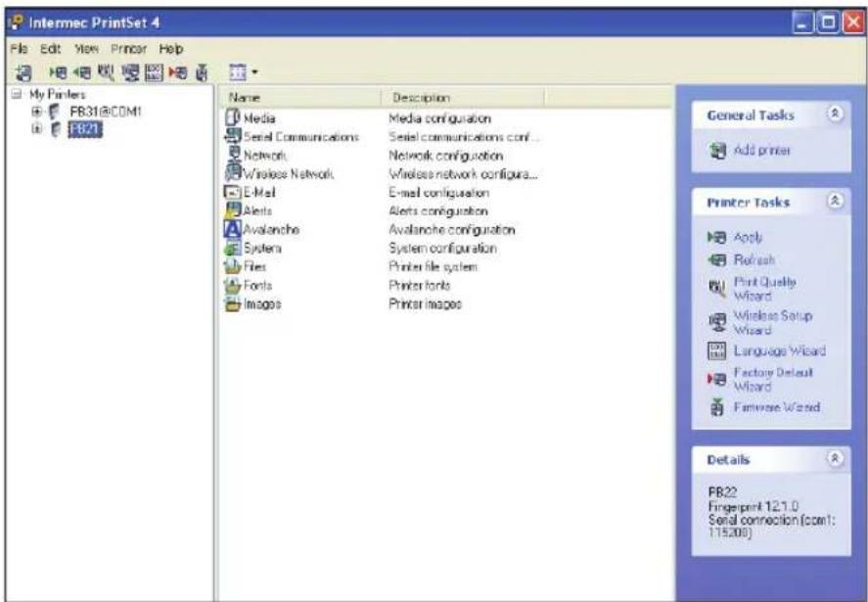Click the "Media configuration" description text

pyautogui.click(x=439, y=118)
